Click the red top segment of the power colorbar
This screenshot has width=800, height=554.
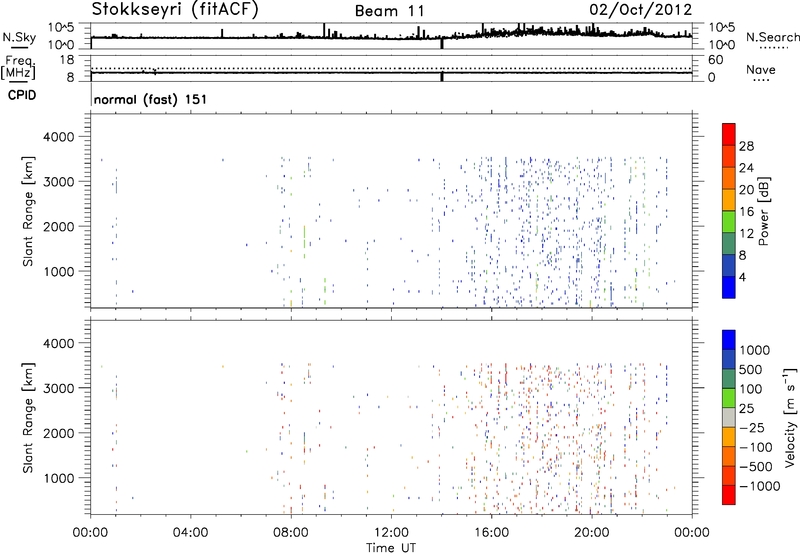(729, 134)
